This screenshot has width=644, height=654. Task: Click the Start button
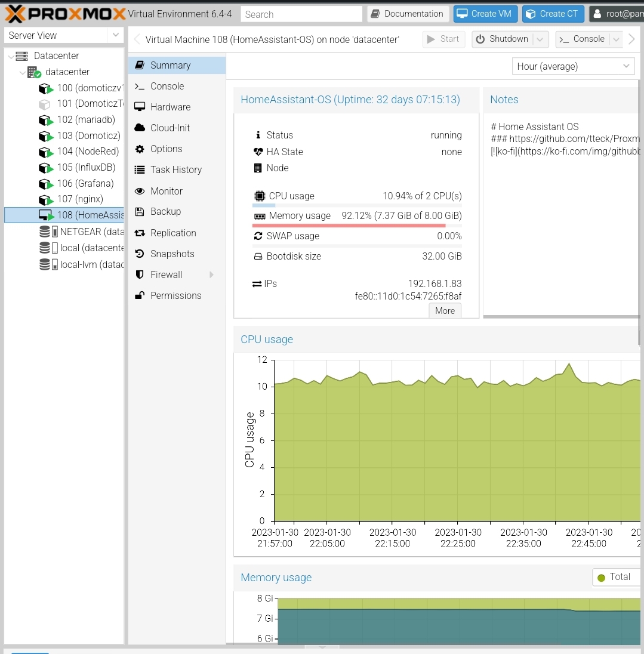(x=443, y=39)
